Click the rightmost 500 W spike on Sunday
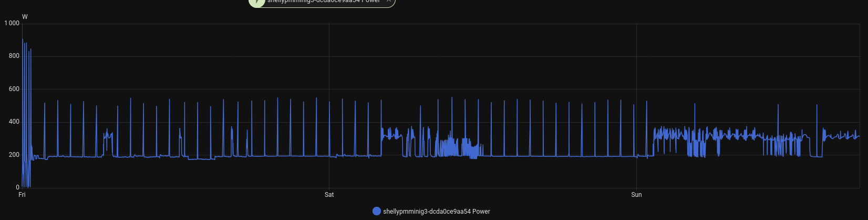 817,106
